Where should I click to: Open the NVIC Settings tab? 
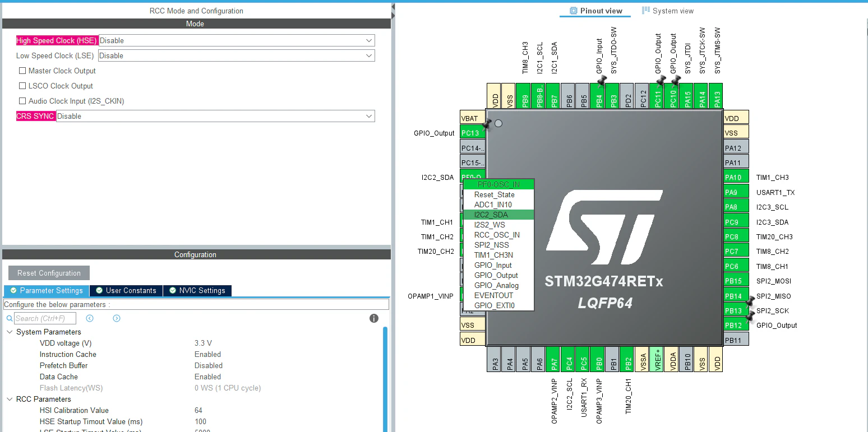[197, 290]
